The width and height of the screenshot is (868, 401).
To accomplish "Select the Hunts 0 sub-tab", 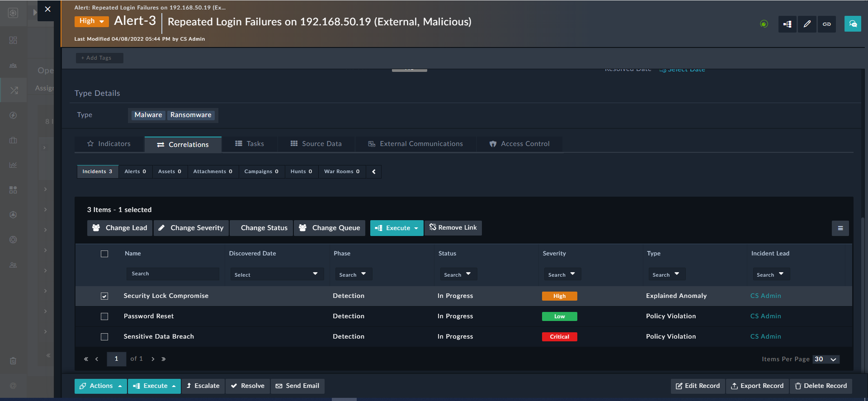I will click(x=301, y=172).
